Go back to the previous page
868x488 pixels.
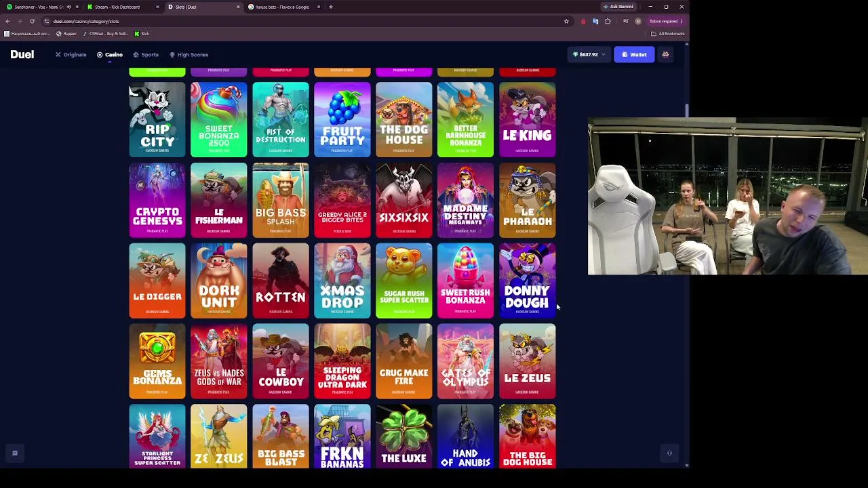click(7, 21)
